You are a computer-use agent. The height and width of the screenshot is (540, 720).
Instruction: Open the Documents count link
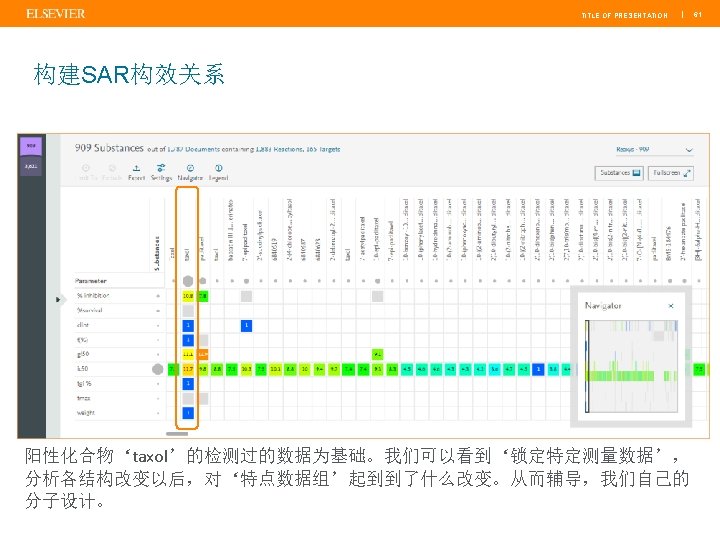193,149
